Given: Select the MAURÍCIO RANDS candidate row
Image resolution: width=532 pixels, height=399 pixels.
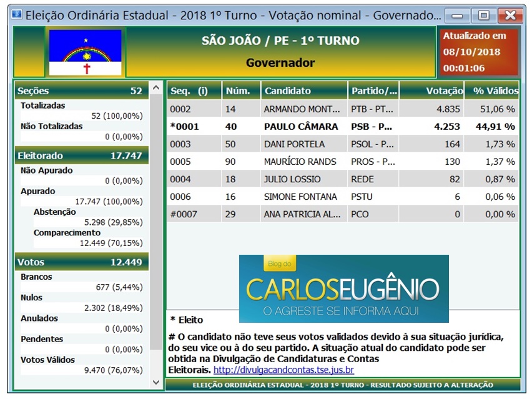Looking at the screenshot, I should click(x=343, y=162).
